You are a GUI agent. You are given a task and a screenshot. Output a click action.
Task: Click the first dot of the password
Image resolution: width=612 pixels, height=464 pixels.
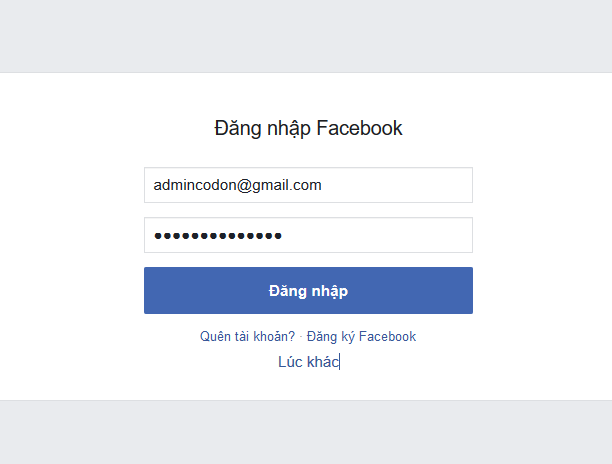click(x=158, y=236)
